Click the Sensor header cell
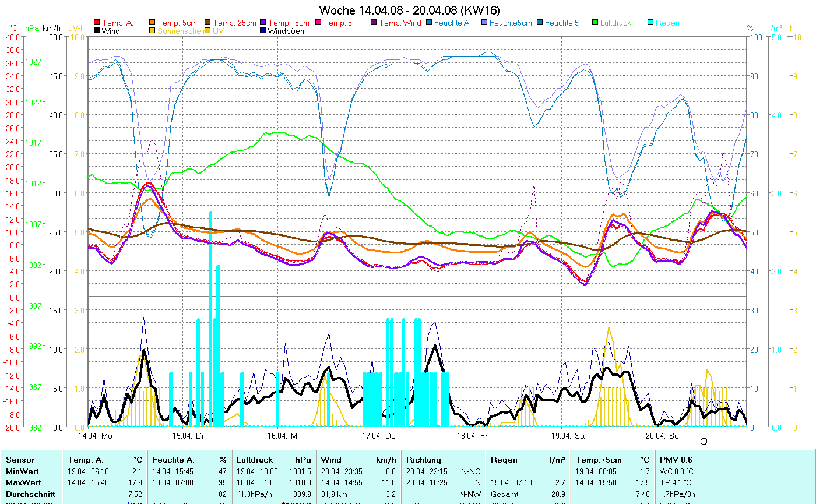Screen dimensions: 816x504 point(20,460)
